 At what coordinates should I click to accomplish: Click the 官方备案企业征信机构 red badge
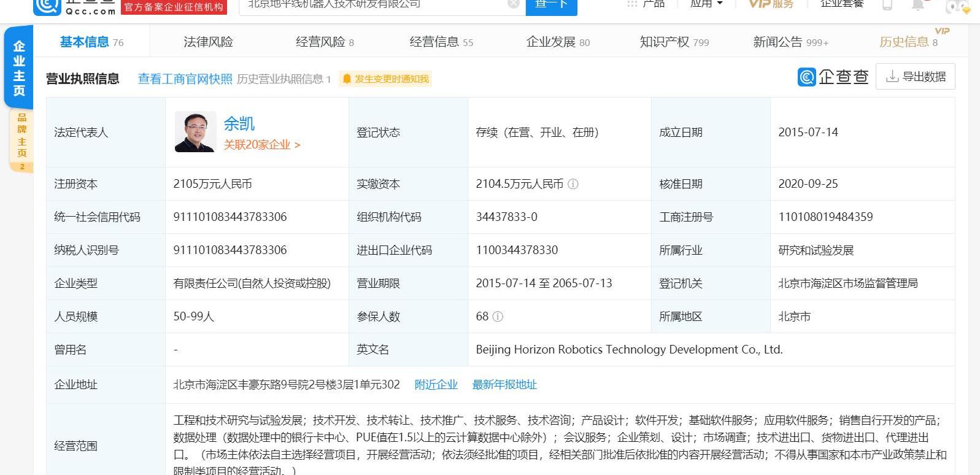(174, 6)
